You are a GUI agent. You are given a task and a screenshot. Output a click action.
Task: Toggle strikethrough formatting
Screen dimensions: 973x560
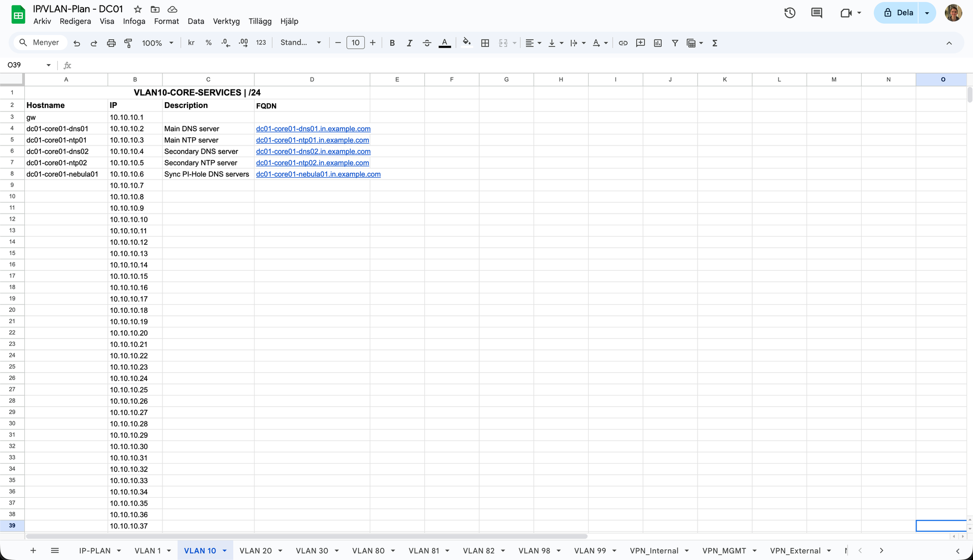coord(427,43)
